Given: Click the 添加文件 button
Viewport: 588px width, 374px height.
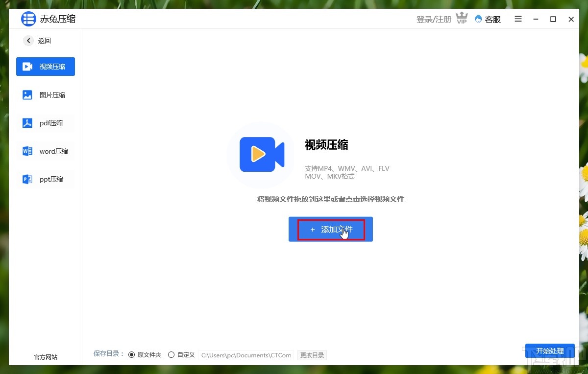Looking at the screenshot, I should pos(331,229).
